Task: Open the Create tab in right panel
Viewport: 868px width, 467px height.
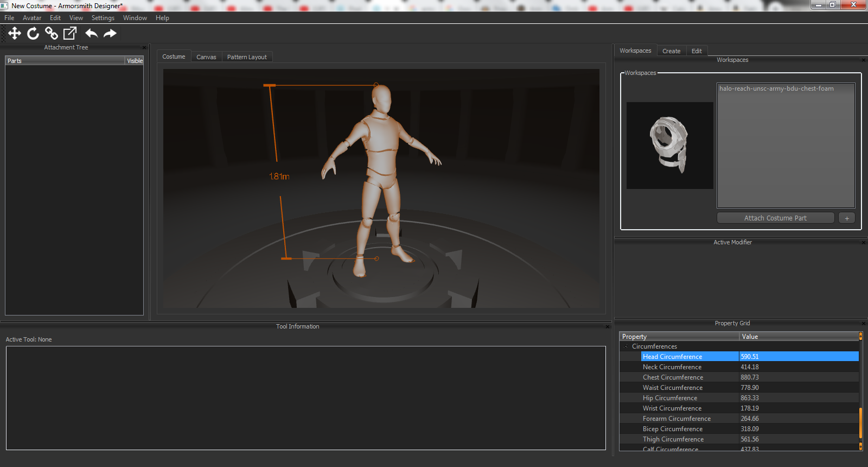Action: point(671,51)
